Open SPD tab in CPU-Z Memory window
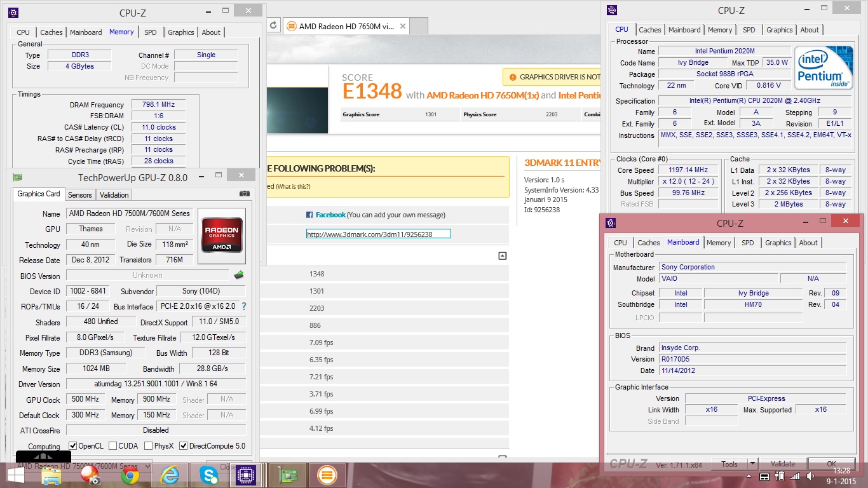This screenshot has height=488, width=868. pos(151,32)
